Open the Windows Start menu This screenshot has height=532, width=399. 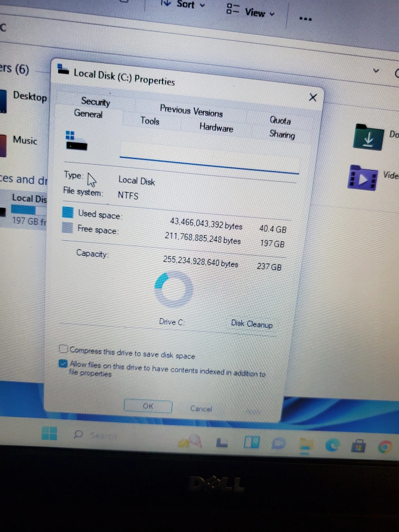pos(50,433)
